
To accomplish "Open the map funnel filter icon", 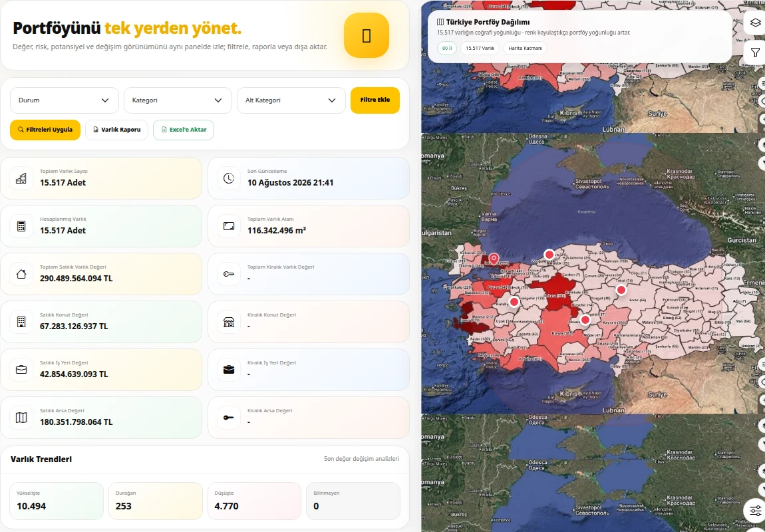I will 755,53.
